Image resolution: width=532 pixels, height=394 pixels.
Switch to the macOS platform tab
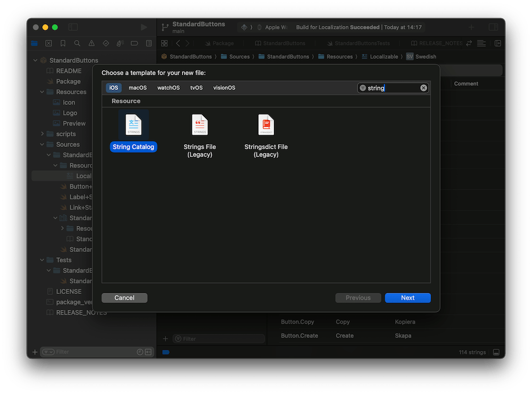[x=137, y=88]
